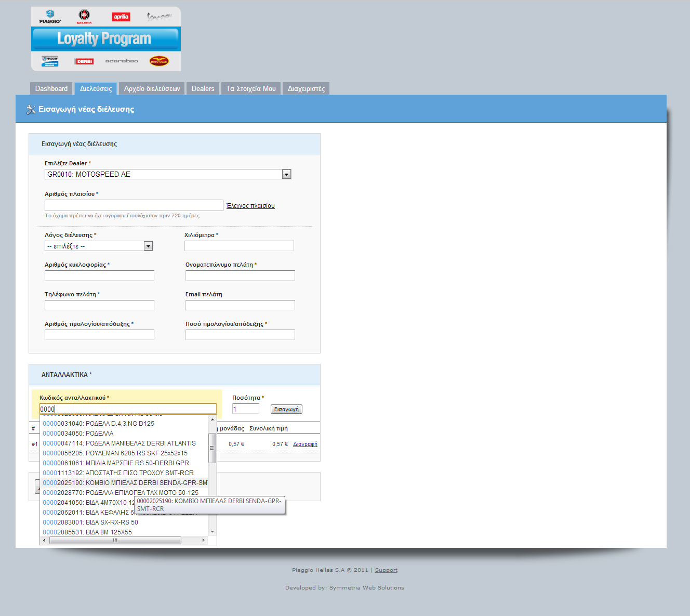Screen dimensions: 690x616
Task: Click the Vespa brand logo
Action: 158,16
